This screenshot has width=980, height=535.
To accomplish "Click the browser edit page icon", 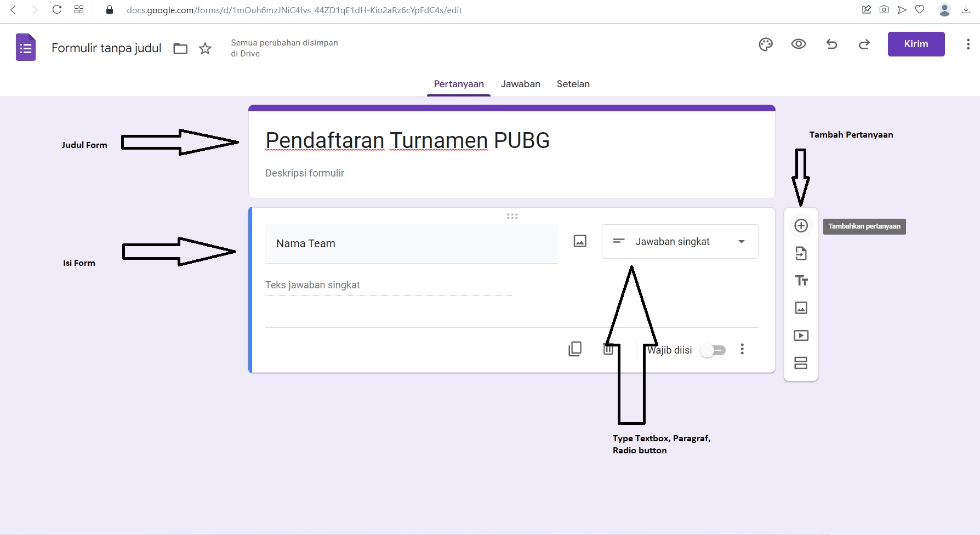I will pyautogui.click(x=867, y=9).
